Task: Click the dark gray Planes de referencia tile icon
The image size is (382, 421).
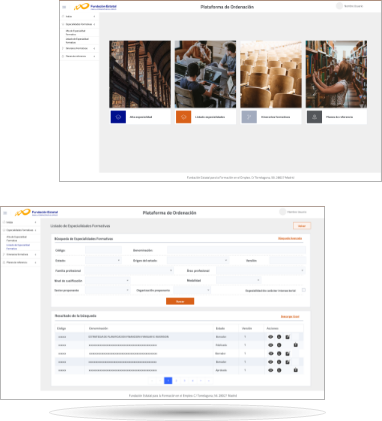Action: tap(314, 117)
